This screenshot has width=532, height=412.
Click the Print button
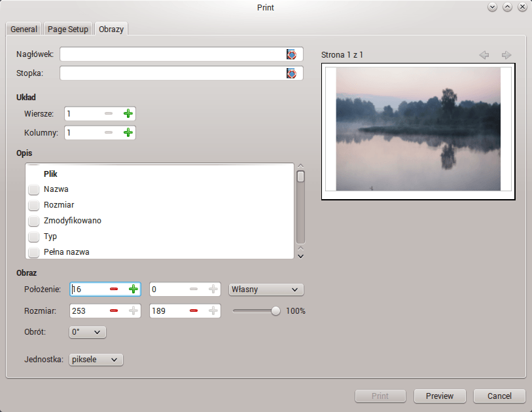(380, 396)
